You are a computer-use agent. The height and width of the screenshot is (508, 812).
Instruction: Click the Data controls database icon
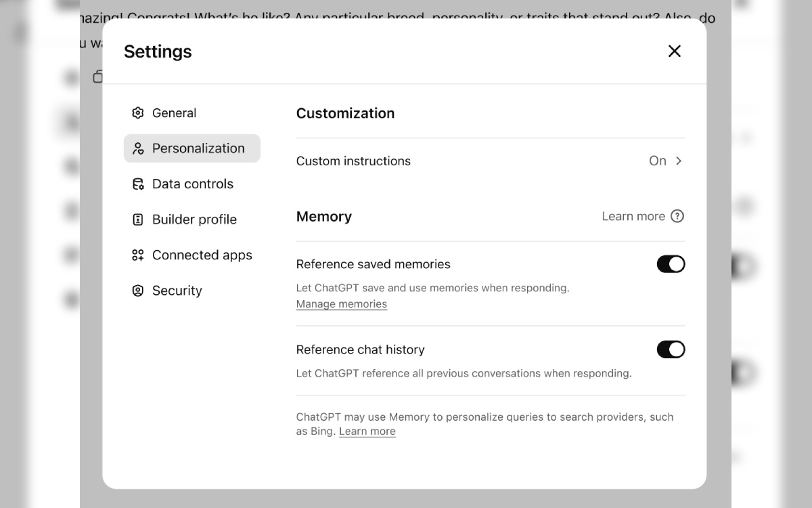[x=138, y=184]
